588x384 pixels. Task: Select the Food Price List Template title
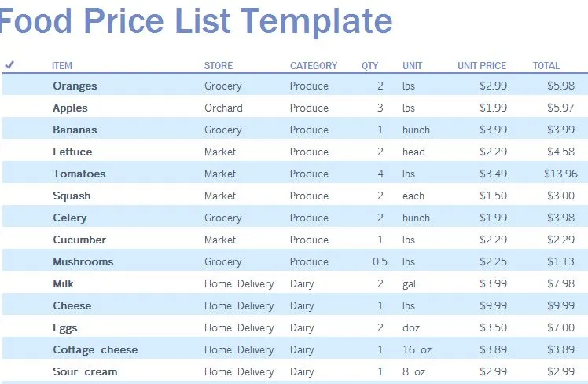pos(196,21)
